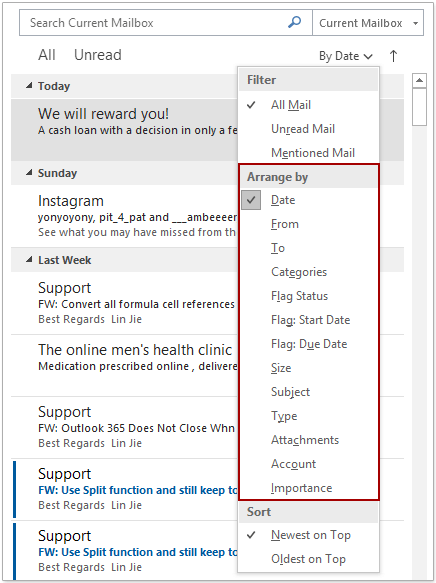Collapse the Today group triangle
The image size is (436, 583).
tap(29, 86)
